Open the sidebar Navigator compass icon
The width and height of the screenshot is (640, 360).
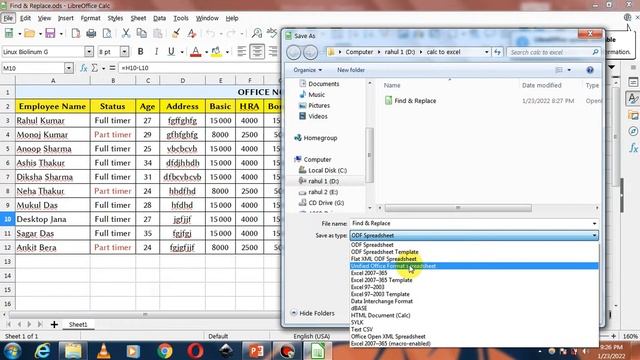click(633, 131)
